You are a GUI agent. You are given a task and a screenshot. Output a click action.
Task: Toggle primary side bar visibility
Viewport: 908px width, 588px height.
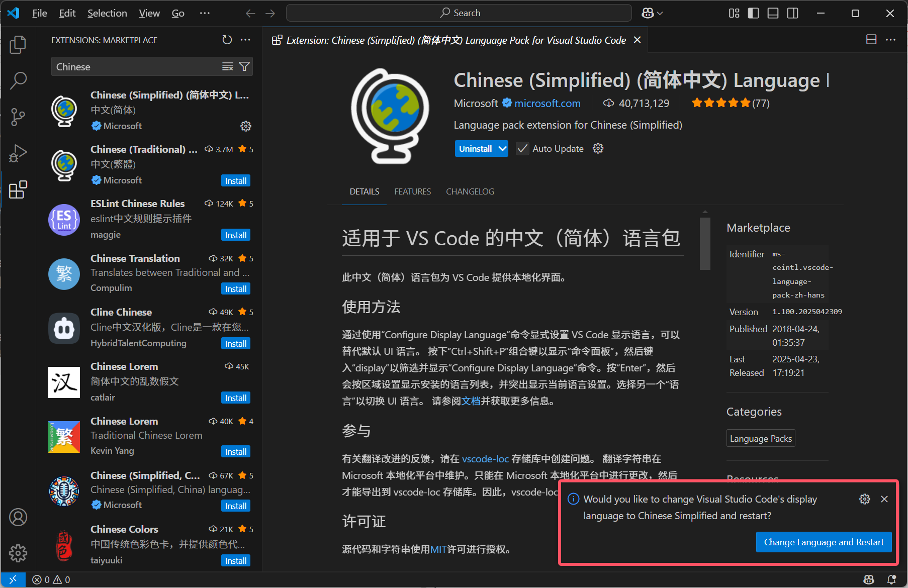753,13
